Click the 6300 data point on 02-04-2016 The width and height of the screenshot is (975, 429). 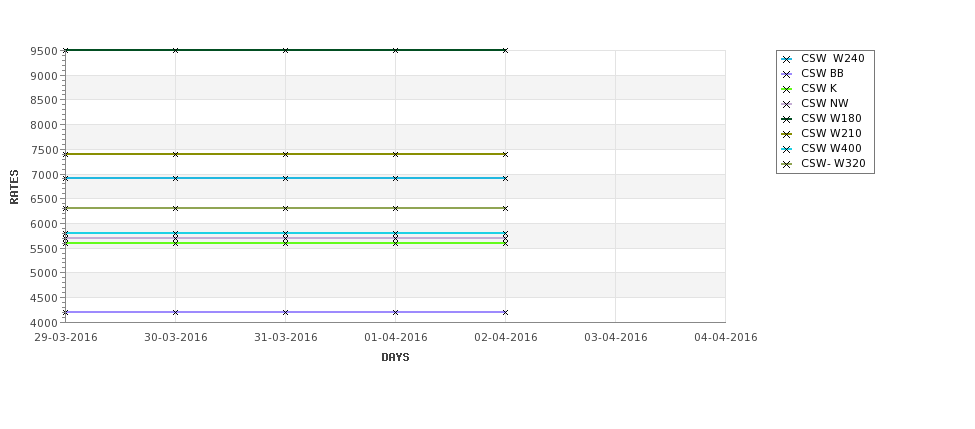[506, 208]
